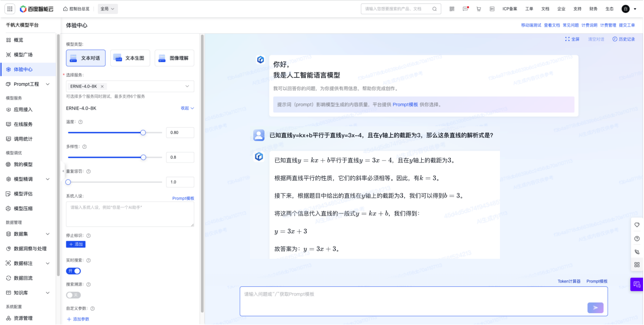Click the help icon next to 多样性

point(84,147)
